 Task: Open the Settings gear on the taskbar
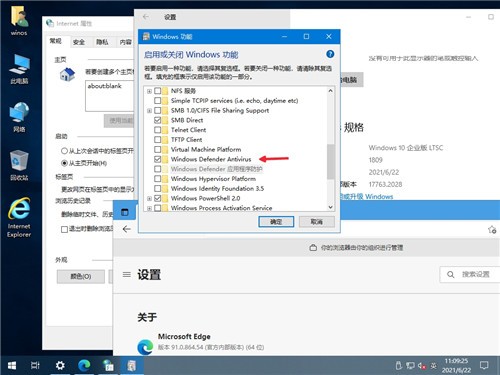coord(60,366)
